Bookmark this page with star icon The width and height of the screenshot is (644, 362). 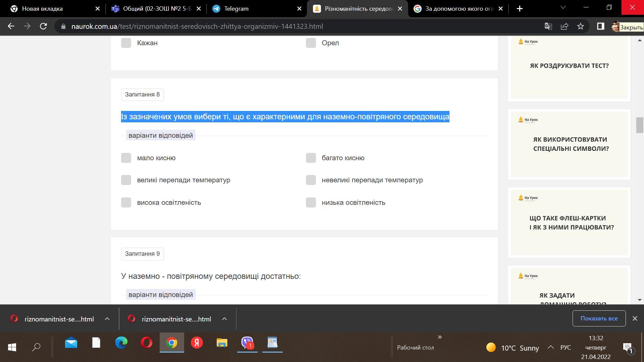click(581, 26)
